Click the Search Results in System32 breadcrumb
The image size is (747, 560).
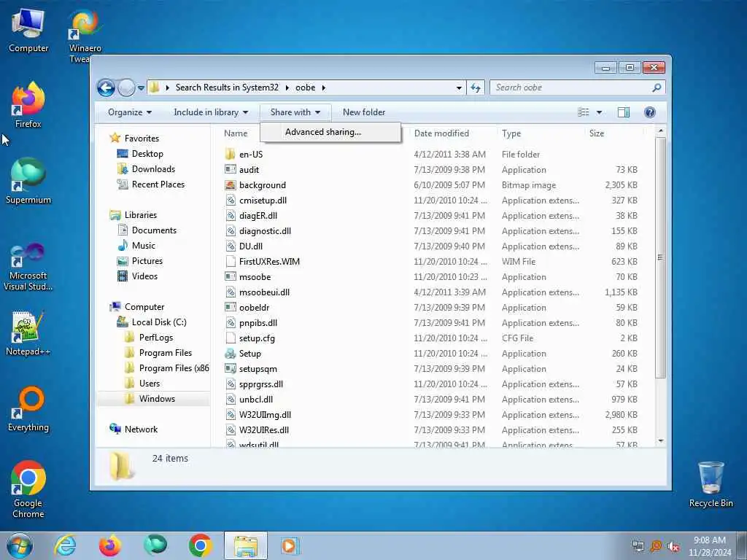click(227, 87)
